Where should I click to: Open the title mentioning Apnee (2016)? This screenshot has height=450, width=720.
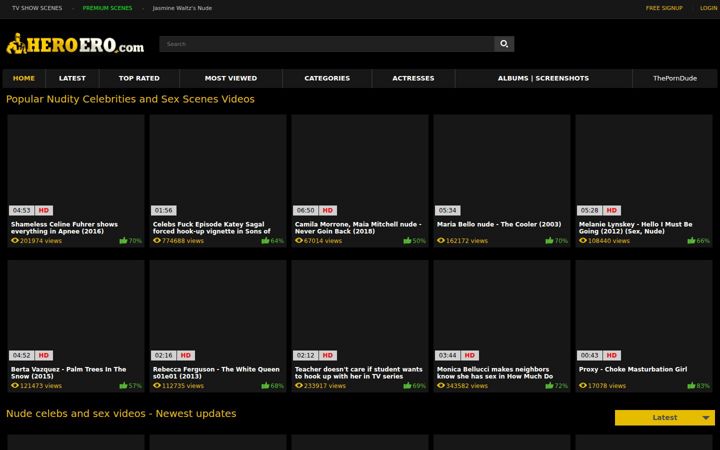pyautogui.click(x=64, y=228)
